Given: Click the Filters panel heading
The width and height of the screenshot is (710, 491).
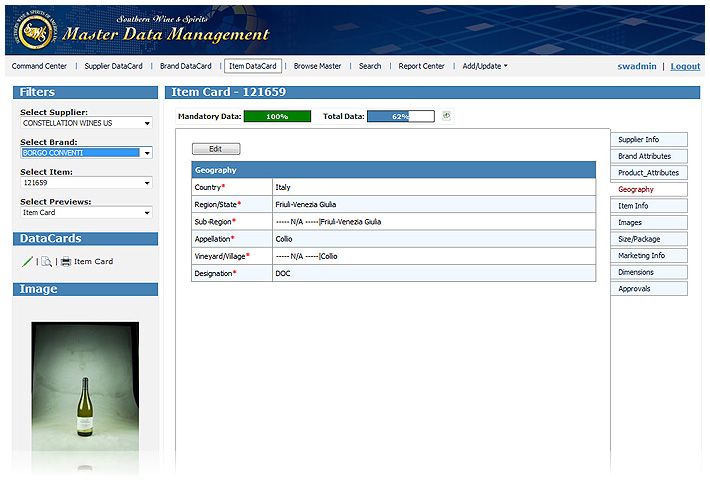Looking at the screenshot, I should pos(85,92).
